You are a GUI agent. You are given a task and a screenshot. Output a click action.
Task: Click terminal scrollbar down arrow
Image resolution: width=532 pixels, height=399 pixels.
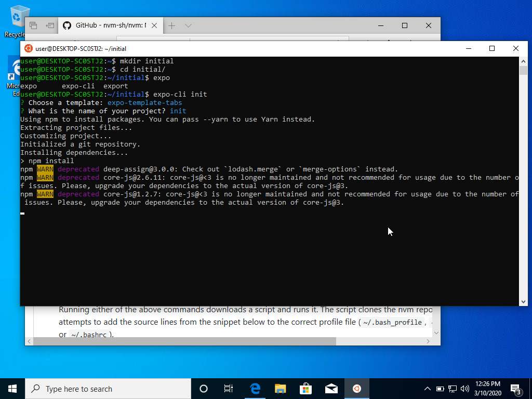click(x=523, y=301)
